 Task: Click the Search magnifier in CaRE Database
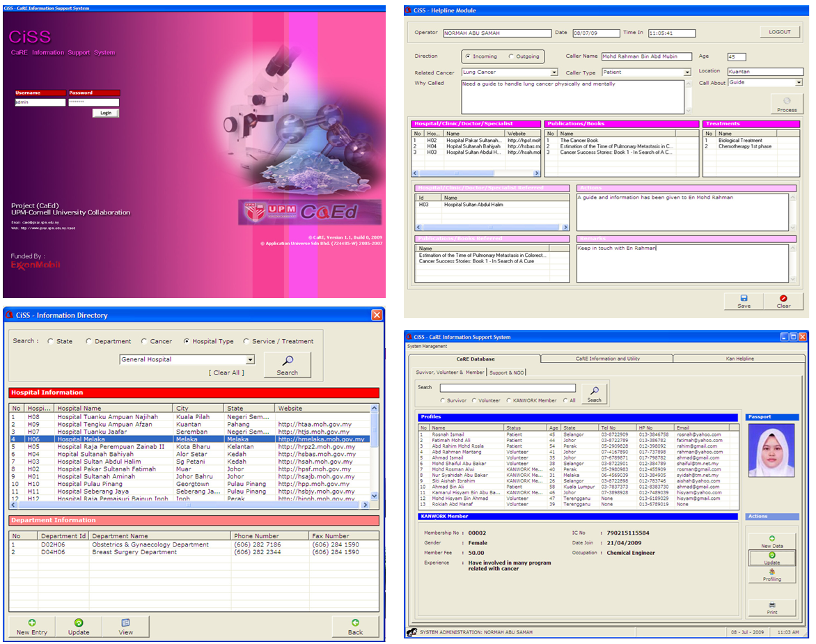pyautogui.click(x=594, y=391)
